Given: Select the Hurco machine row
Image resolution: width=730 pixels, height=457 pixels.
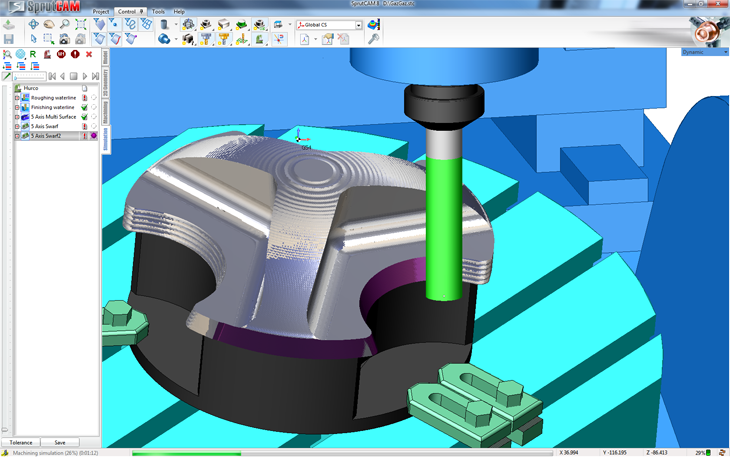Looking at the screenshot, I should pos(57,88).
